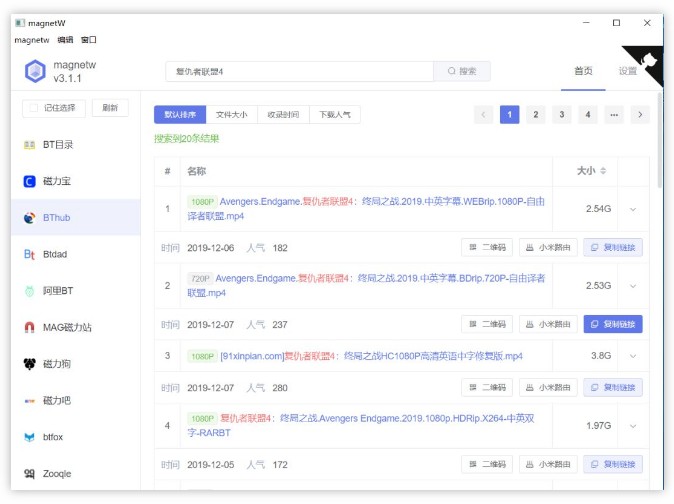Send result 人气 280 to 小米路由
Image resolution: width=674 pixels, height=504 pixels.
pyautogui.click(x=548, y=388)
